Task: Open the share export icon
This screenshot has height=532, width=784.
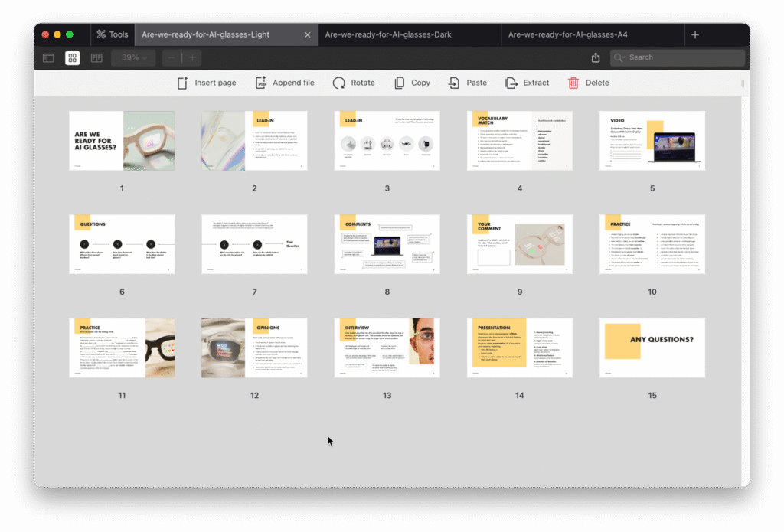Action: pyautogui.click(x=596, y=57)
